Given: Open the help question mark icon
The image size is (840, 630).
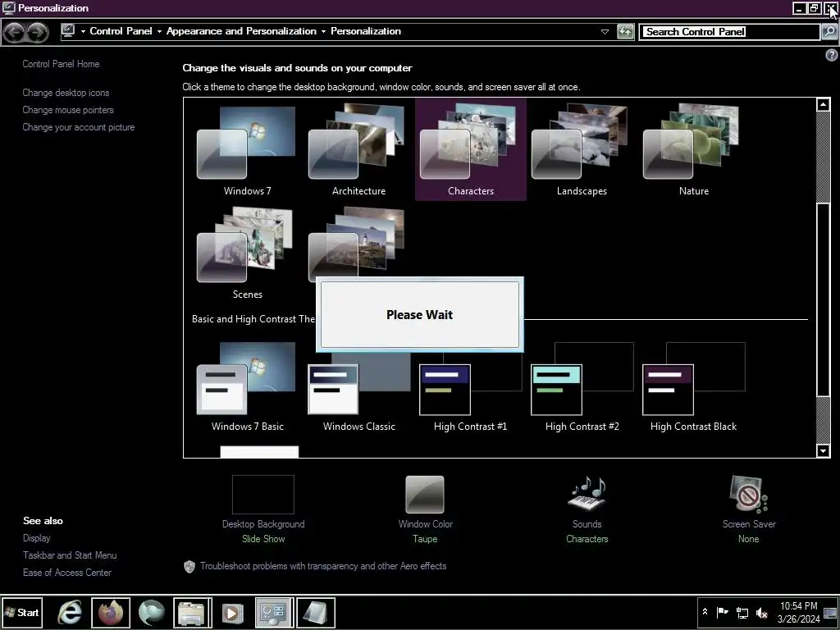Looking at the screenshot, I should pyautogui.click(x=832, y=55).
